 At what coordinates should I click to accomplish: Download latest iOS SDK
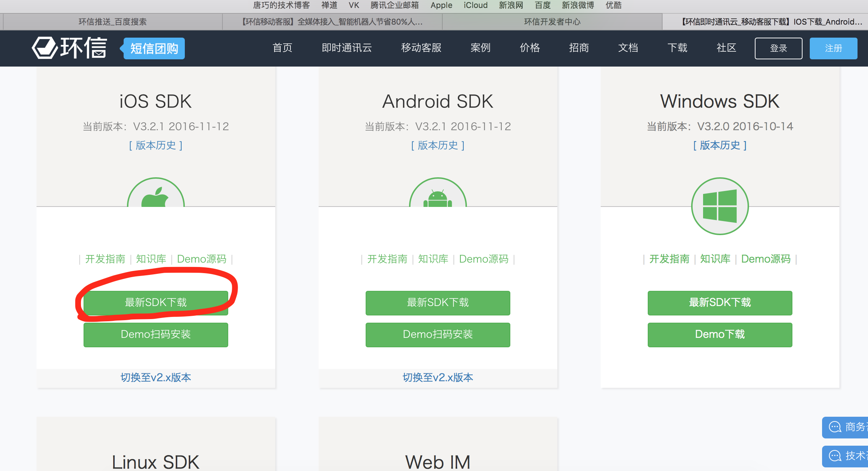[x=156, y=302]
